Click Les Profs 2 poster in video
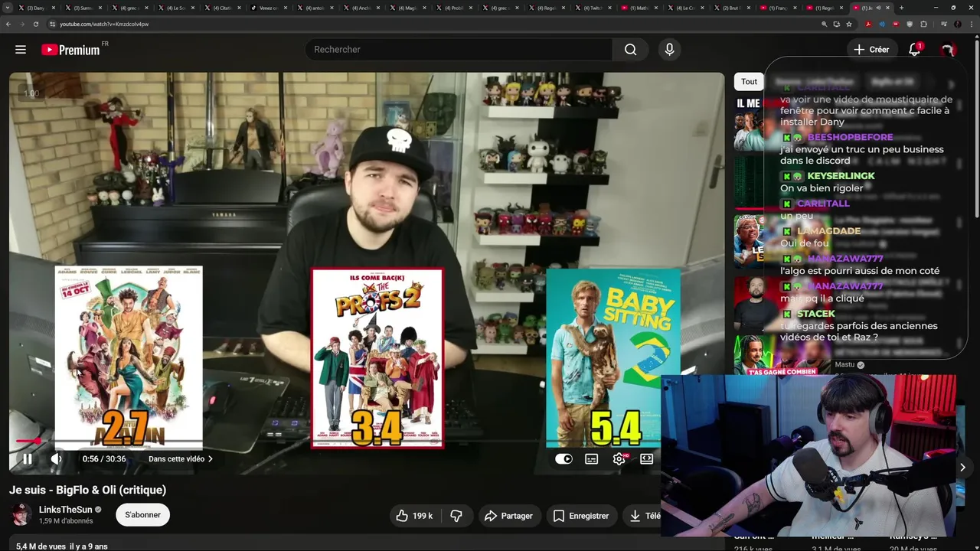The image size is (980, 551). point(377,357)
